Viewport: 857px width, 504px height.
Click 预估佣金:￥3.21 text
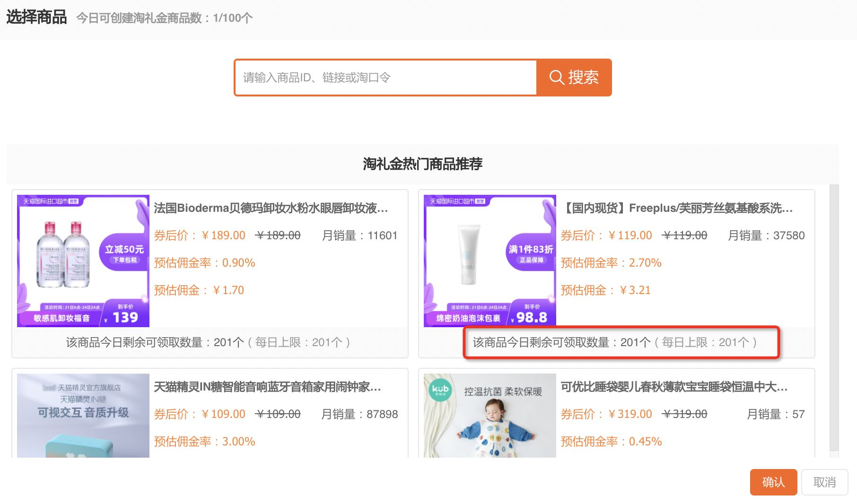click(605, 290)
